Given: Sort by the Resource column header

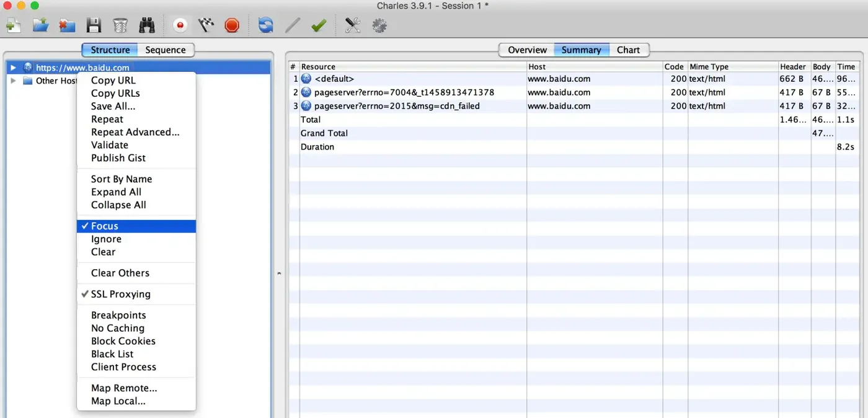Looking at the screenshot, I should (x=413, y=66).
